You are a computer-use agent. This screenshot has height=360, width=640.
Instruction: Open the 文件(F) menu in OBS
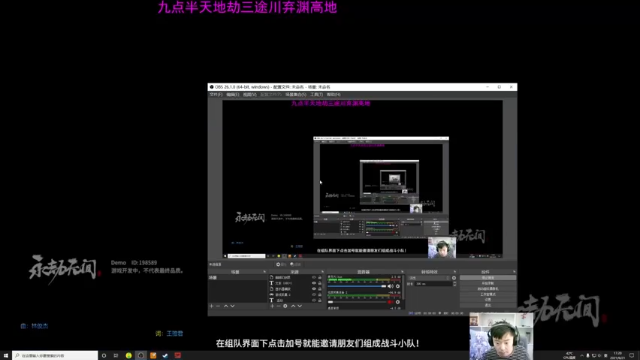[216, 94]
